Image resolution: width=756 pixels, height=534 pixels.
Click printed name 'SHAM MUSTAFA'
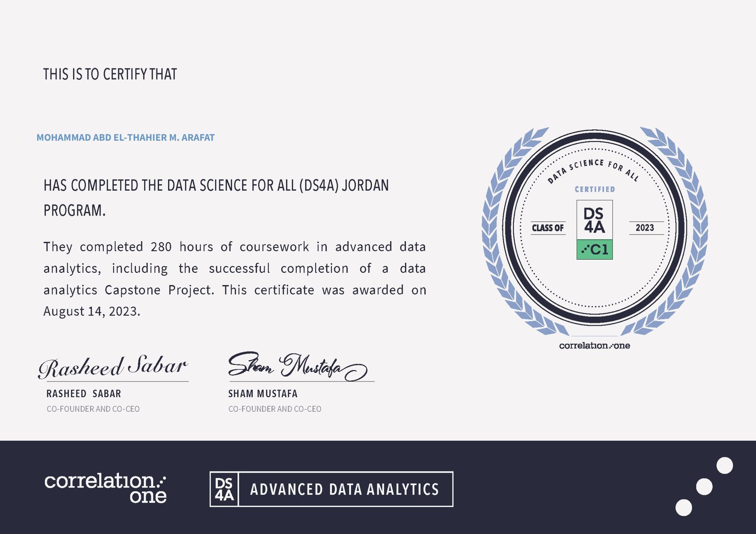263,394
